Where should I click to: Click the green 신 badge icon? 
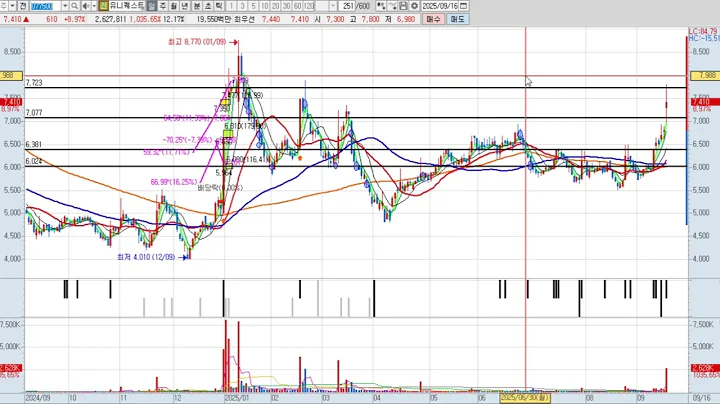coord(104,6)
